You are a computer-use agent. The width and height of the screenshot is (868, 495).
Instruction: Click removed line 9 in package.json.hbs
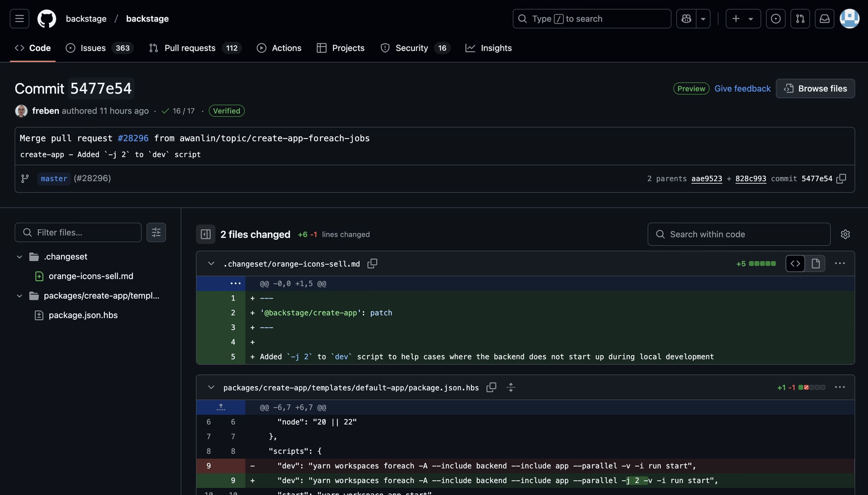pos(525,466)
